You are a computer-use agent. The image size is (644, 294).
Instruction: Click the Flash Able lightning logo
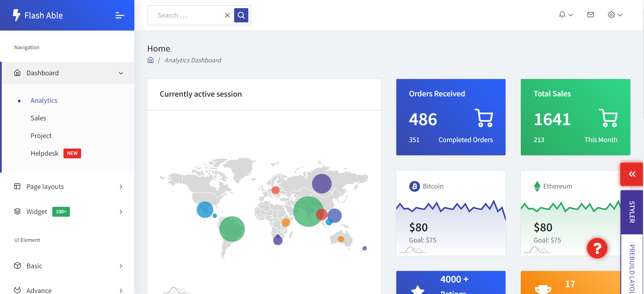click(17, 15)
